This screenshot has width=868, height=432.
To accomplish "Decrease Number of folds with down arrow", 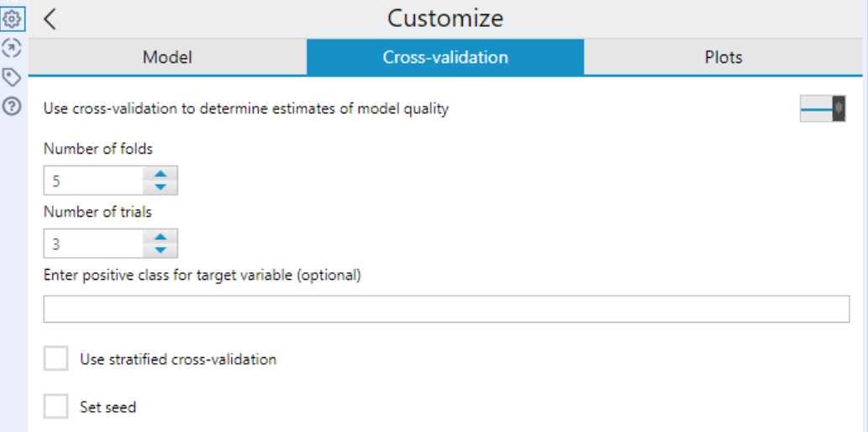I will point(160,187).
